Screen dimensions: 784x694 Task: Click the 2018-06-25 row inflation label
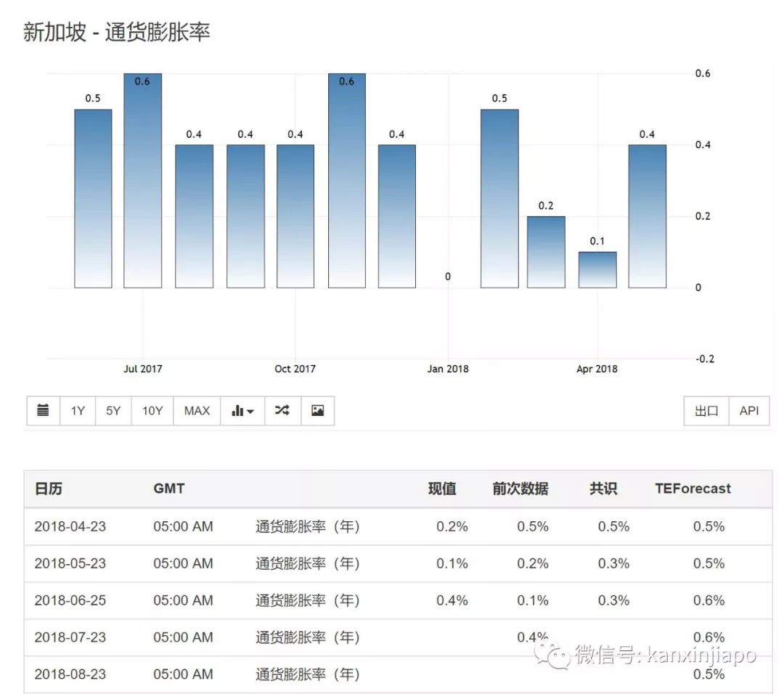pos(307,600)
